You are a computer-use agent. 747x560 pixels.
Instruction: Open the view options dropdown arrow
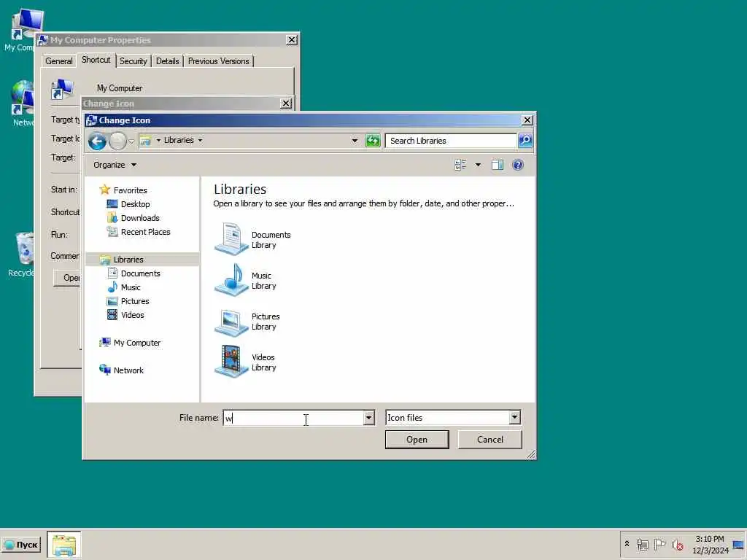tap(478, 165)
